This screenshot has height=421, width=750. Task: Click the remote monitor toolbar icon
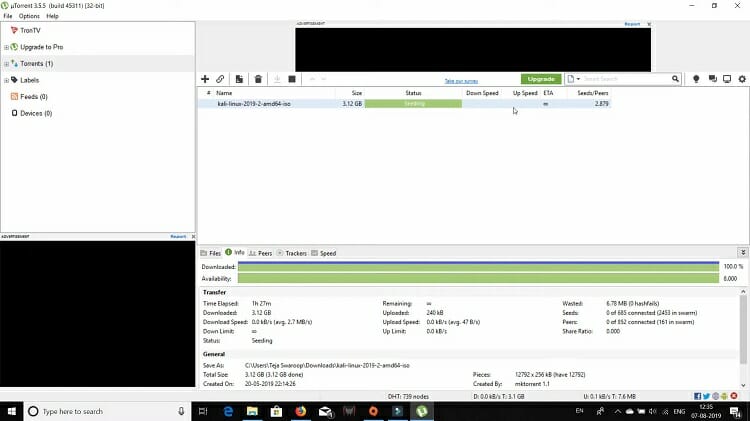pyautogui.click(x=727, y=79)
